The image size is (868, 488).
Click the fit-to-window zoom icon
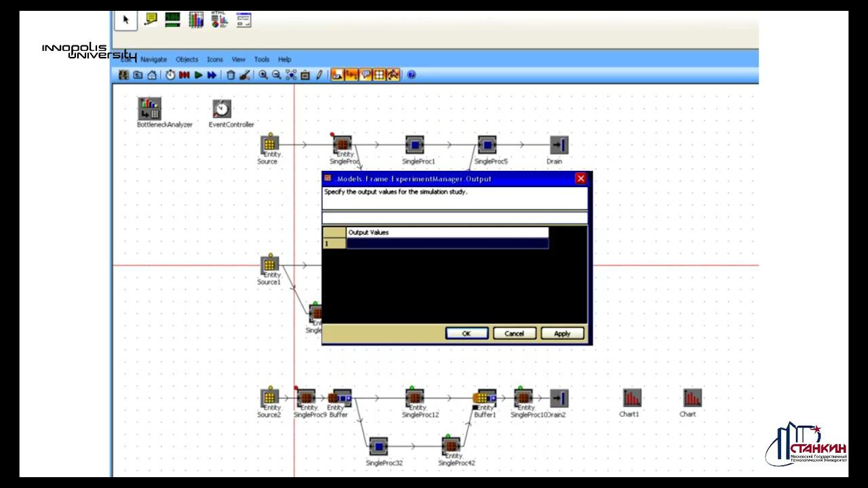coord(291,75)
